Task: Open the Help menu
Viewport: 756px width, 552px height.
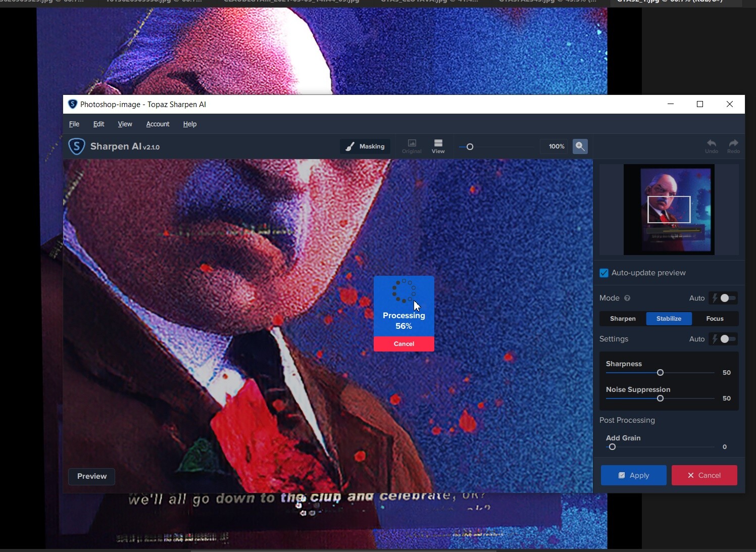Action: pos(190,124)
